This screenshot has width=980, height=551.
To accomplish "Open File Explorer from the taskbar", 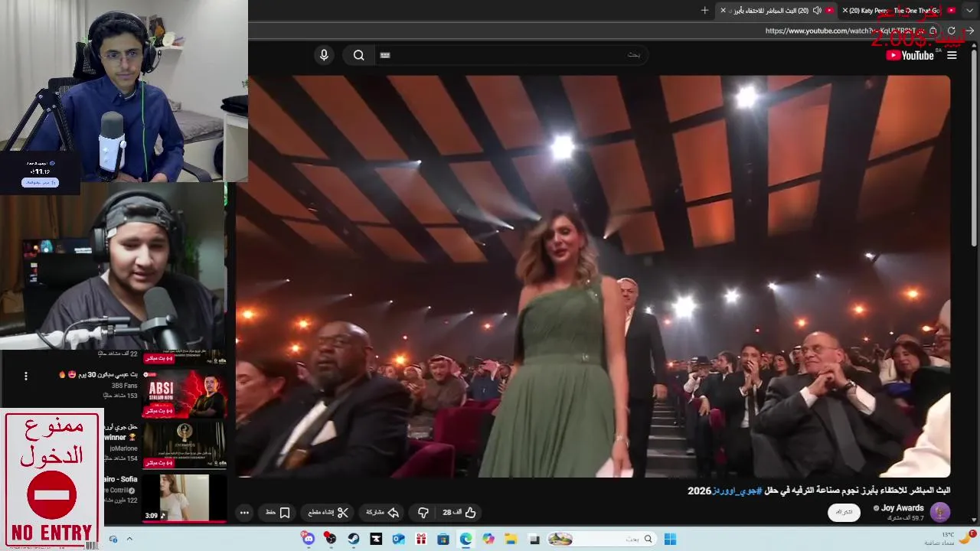I will [511, 539].
